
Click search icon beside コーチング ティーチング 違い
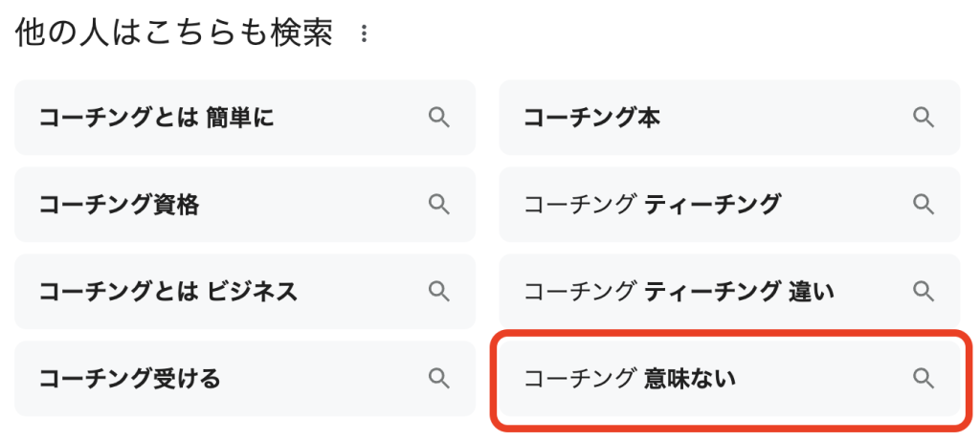tap(923, 291)
